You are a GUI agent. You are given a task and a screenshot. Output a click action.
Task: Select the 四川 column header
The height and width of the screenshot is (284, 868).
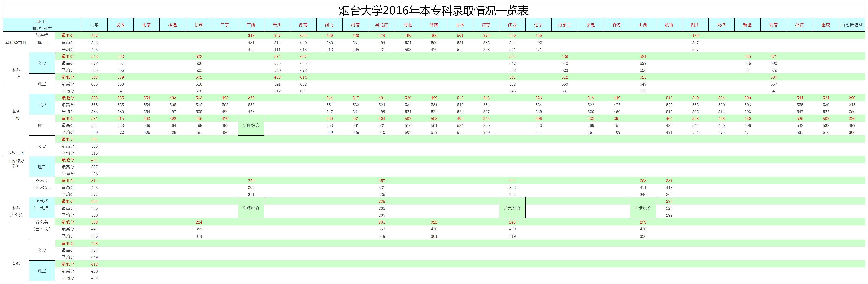(695, 25)
